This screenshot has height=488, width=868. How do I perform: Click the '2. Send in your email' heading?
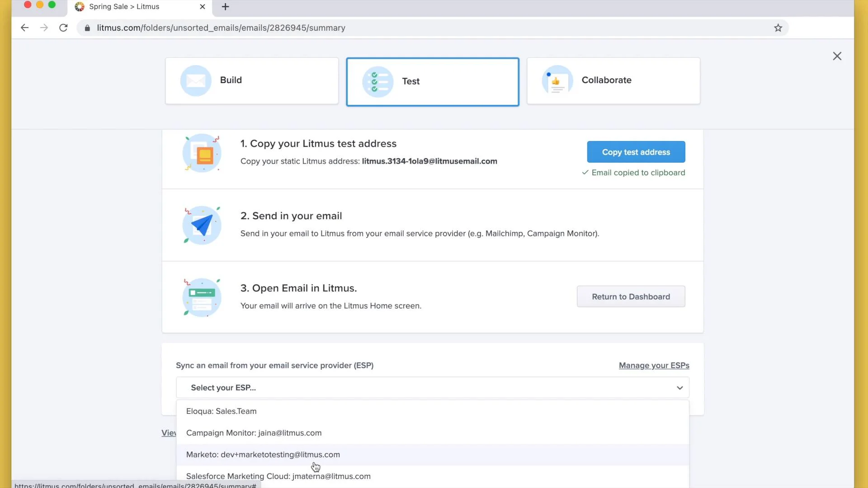pyautogui.click(x=291, y=216)
